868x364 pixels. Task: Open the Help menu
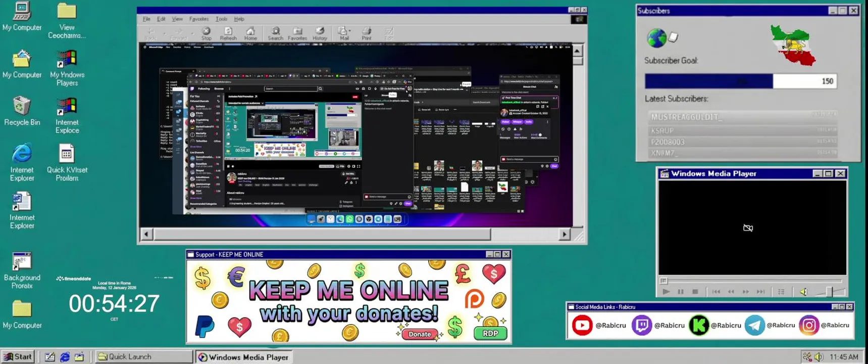[x=239, y=19]
